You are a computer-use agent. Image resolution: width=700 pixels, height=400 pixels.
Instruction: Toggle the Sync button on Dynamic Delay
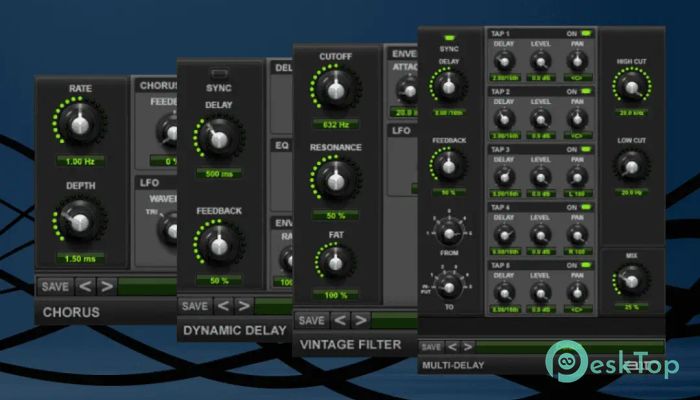coord(219,73)
